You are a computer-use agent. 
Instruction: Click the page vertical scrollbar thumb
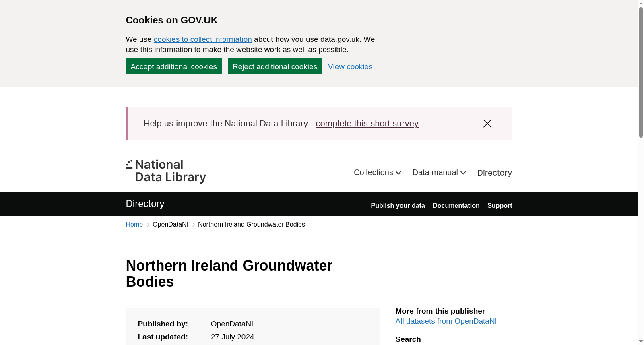pos(641,72)
